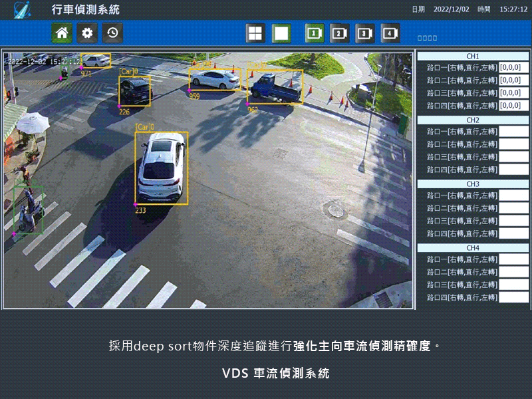
Task: Switch to four-channel grid view
Action: point(255,33)
